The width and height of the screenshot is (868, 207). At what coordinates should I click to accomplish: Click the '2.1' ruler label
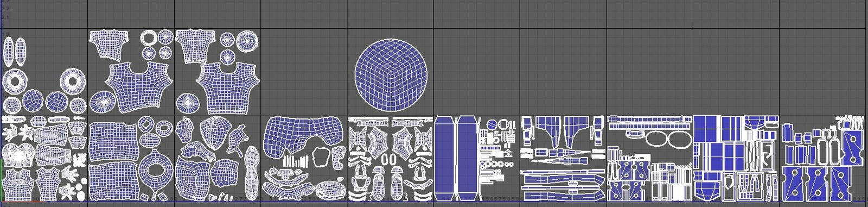[5, 17]
